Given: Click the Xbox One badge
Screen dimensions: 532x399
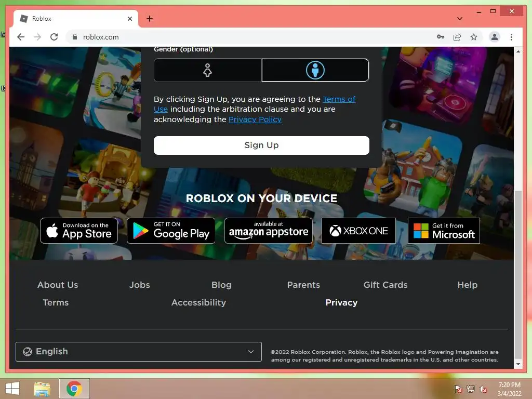Looking at the screenshot, I should pyautogui.click(x=358, y=231).
